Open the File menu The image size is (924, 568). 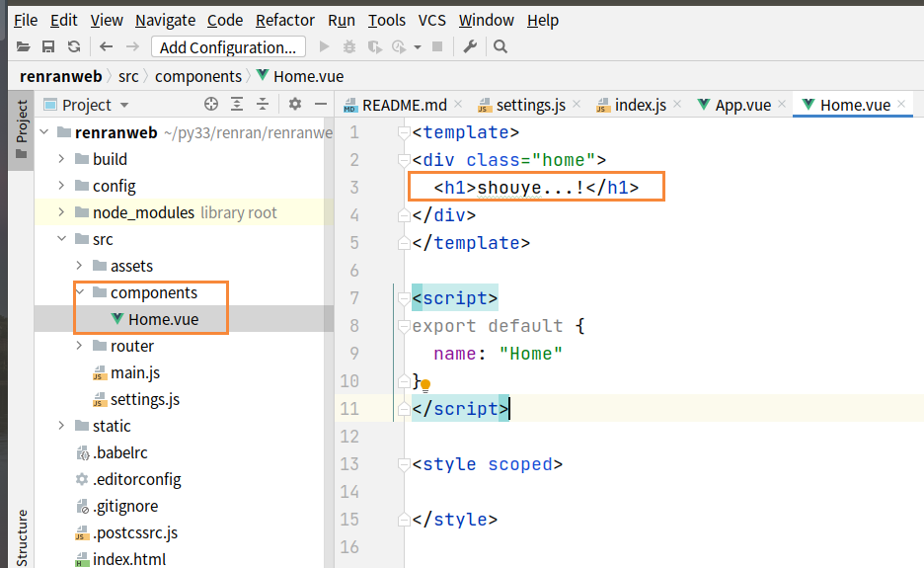[x=26, y=20]
